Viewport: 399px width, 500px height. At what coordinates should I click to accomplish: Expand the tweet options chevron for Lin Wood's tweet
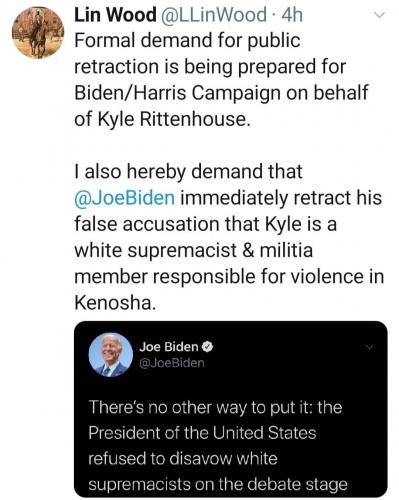click(380, 15)
